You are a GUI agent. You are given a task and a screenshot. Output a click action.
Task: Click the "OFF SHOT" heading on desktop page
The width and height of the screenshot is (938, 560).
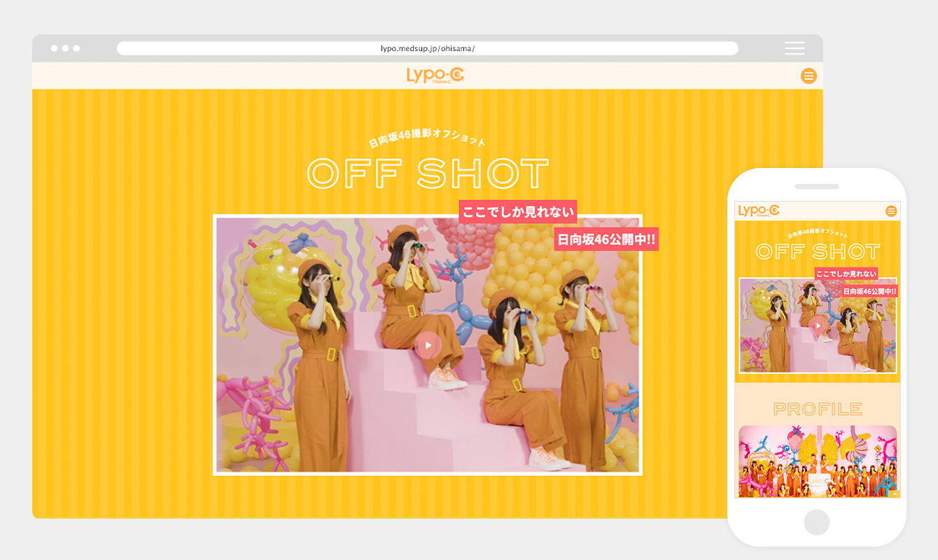pyautogui.click(x=428, y=174)
